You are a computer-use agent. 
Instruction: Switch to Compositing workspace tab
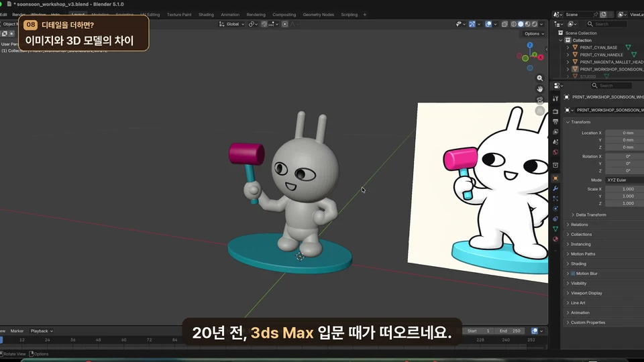284,15
